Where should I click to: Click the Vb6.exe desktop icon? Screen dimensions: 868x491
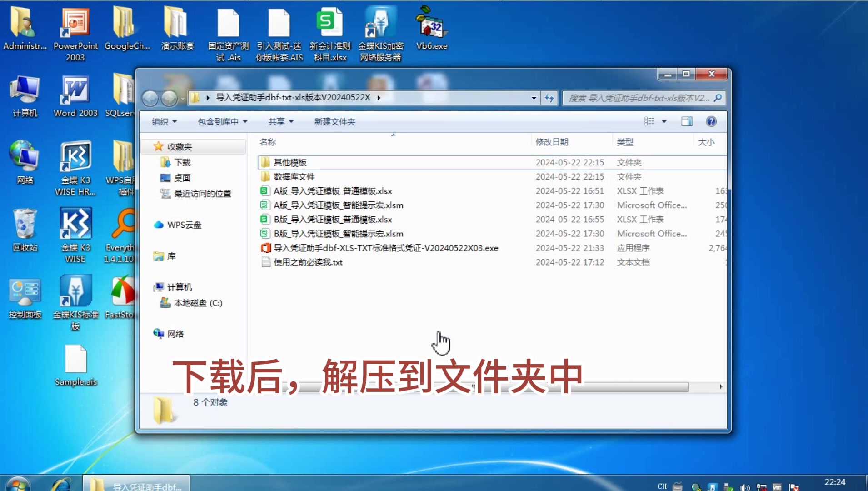(x=431, y=28)
